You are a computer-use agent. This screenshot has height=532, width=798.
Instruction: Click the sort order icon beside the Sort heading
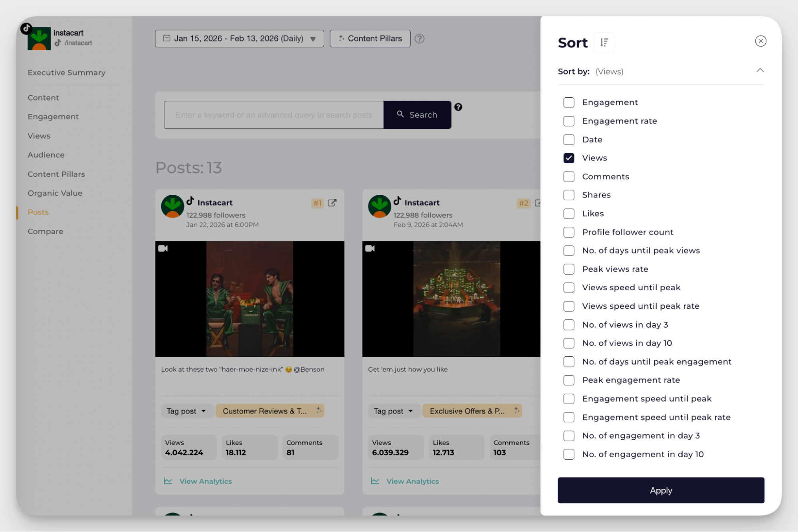pyautogui.click(x=604, y=42)
